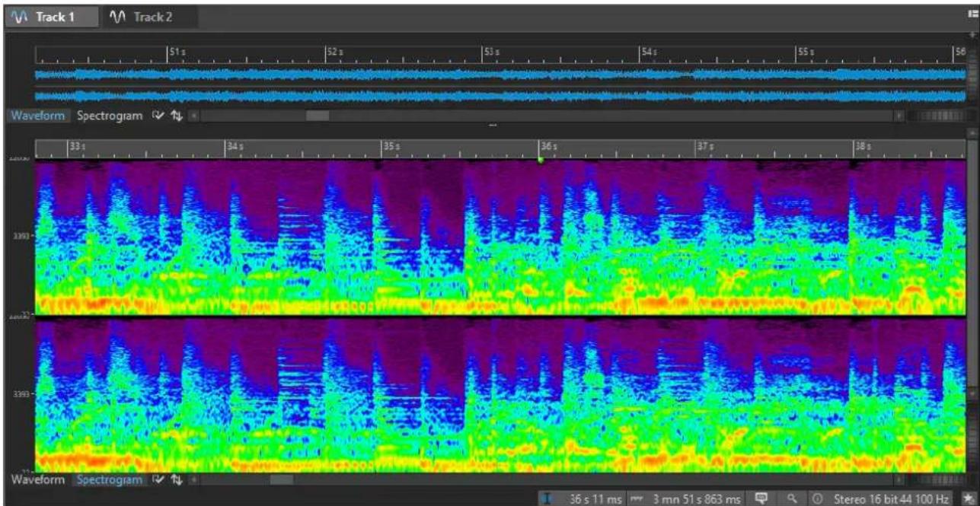980x506 pixels.
Task: Click the info icon beside Stereo 16 bit
Action: (x=817, y=498)
